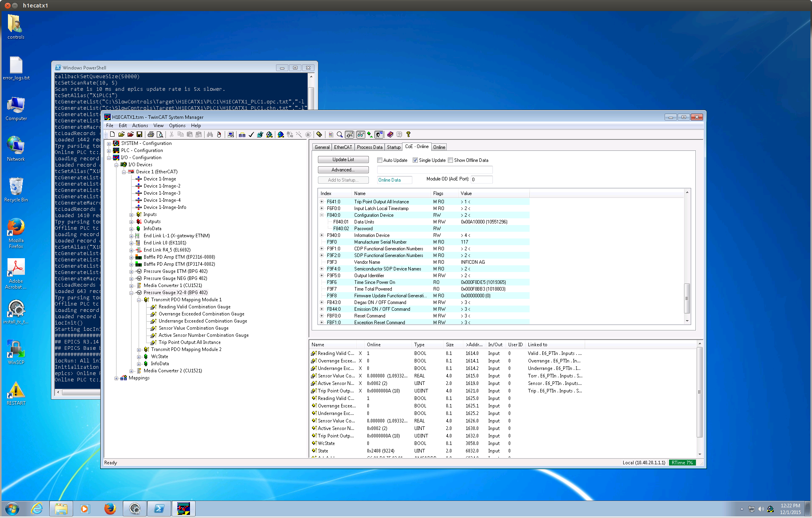
Task: Open the View menu
Action: 158,126
